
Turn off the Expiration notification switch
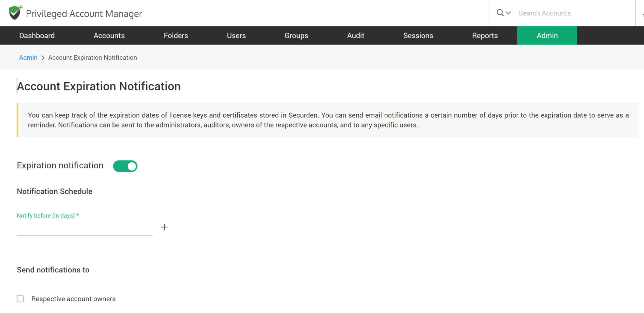pyautogui.click(x=125, y=166)
